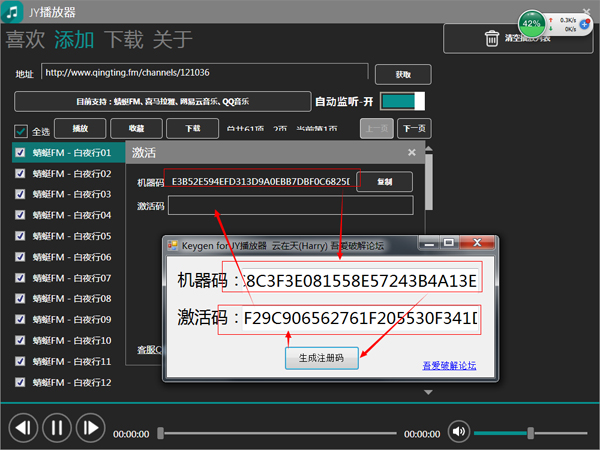Go to 下一页 next page

(414, 129)
